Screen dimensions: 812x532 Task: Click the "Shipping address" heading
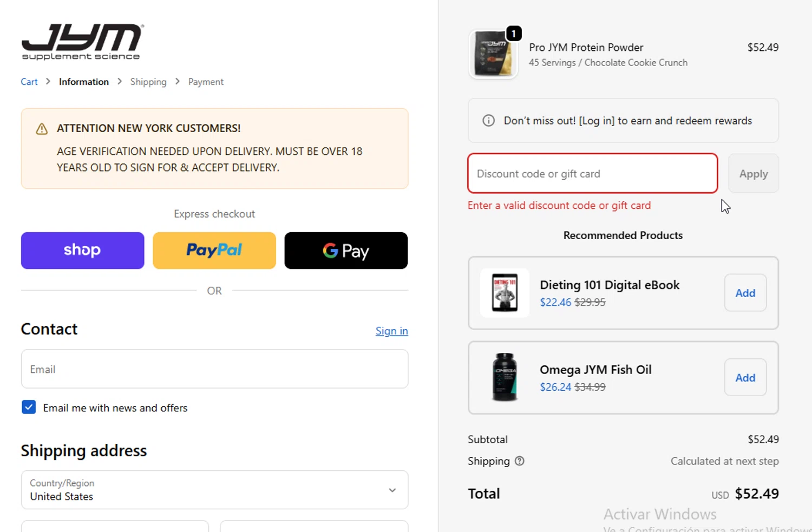(84, 451)
